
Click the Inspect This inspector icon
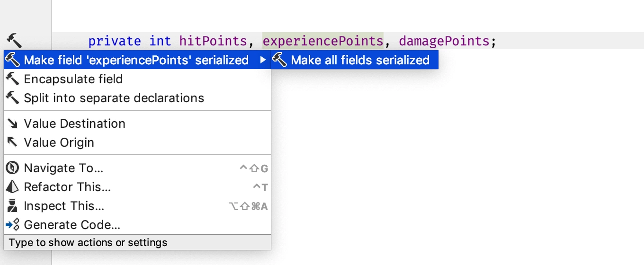pyautogui.click(x=12, y=206)
